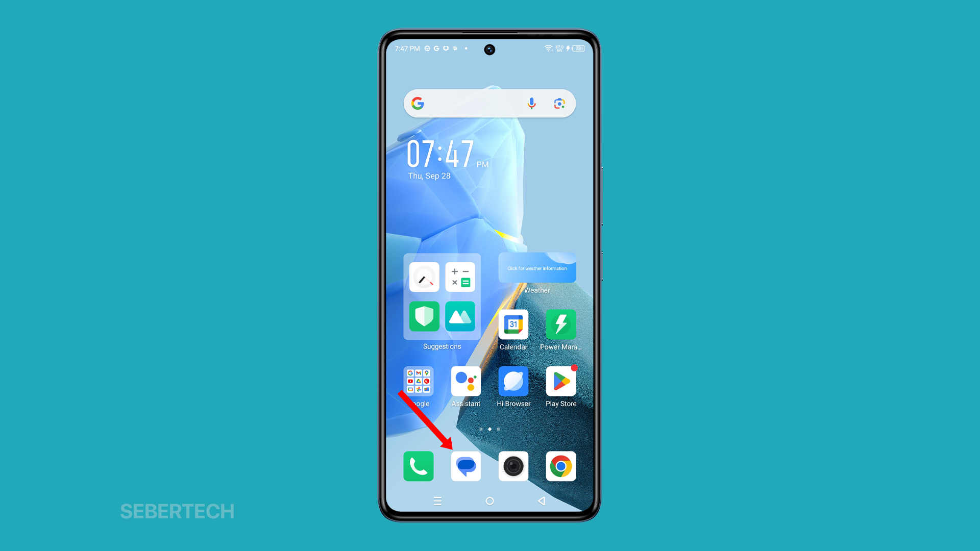Open the Phone dialer app

[x=419, y=467]
